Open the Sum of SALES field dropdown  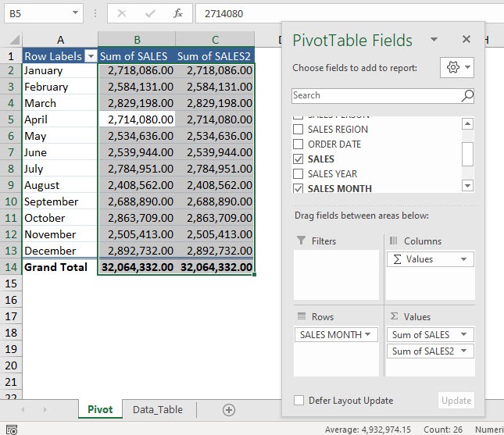pos(463,334)
